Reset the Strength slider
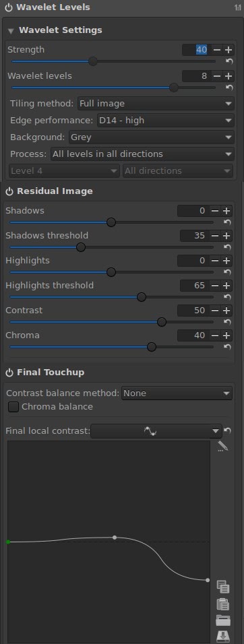244x644 pixels. [229, 61]
